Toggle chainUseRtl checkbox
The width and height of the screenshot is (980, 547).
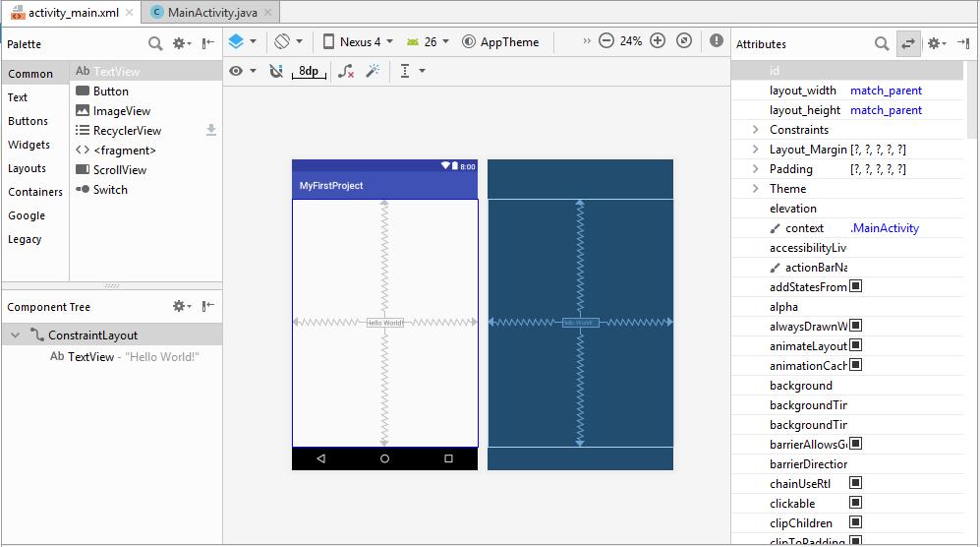(855, 482)
